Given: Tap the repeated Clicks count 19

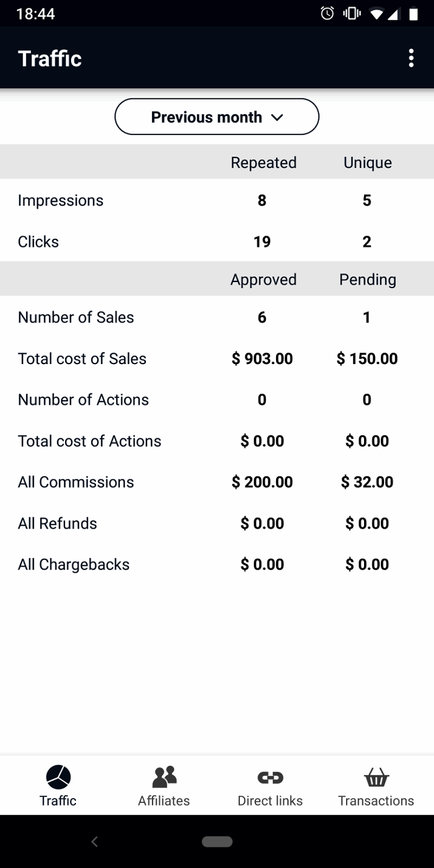Looking at the screenshot, I should tap(262, 242).
